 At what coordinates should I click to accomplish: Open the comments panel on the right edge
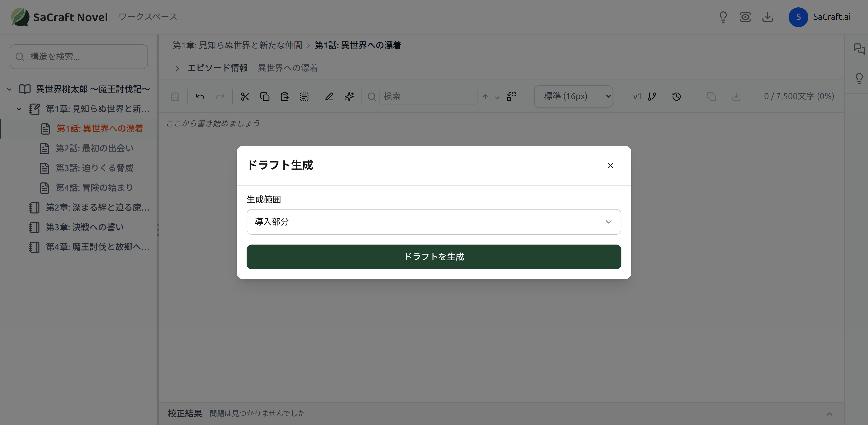(x=859, y=49)
